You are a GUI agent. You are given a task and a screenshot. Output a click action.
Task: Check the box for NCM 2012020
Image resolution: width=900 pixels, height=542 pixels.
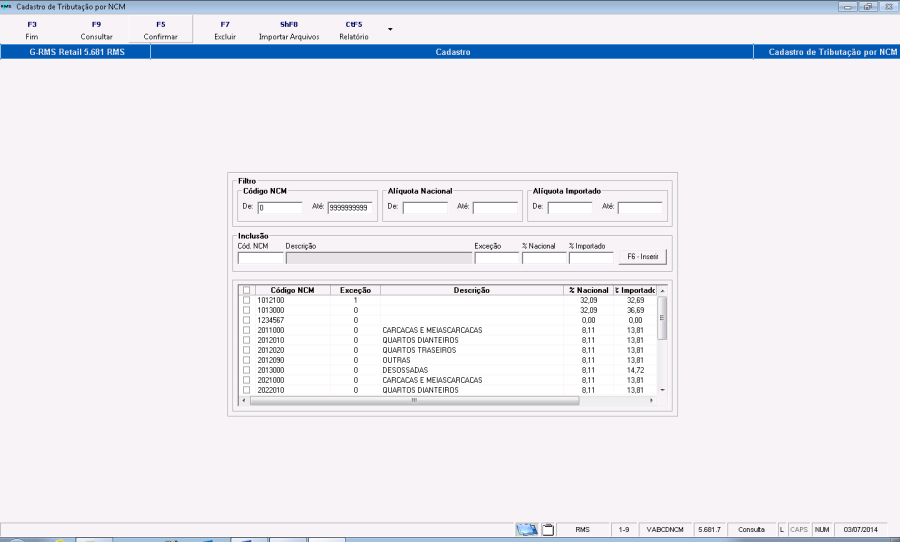tap(246, 350)
